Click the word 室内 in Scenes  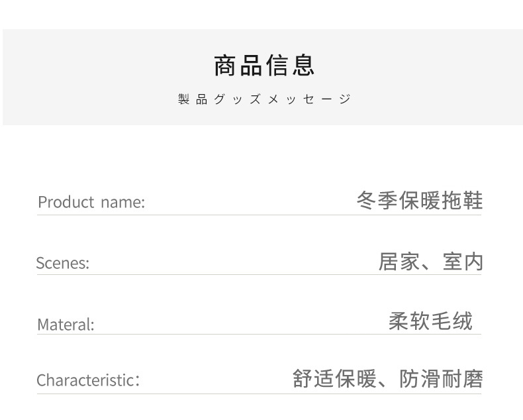pyautogui.click(x=463, y=262)
